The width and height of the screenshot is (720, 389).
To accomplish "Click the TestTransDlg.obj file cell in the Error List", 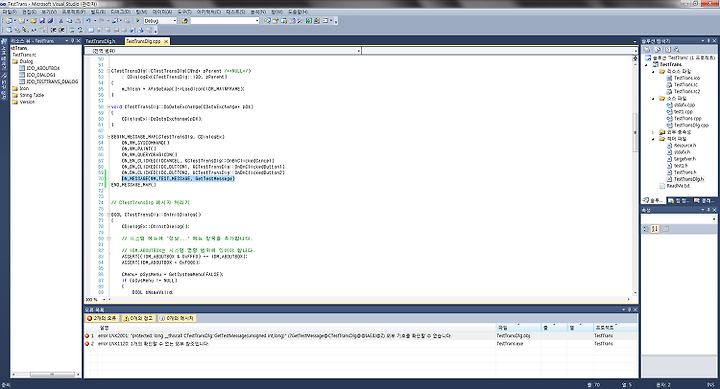I will tap(513, 336).
